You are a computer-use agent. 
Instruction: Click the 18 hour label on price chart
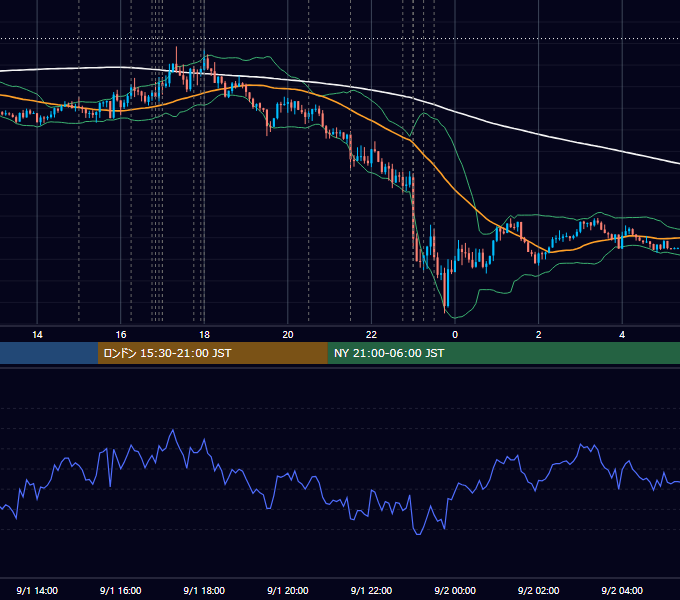(x=204, y=335)
